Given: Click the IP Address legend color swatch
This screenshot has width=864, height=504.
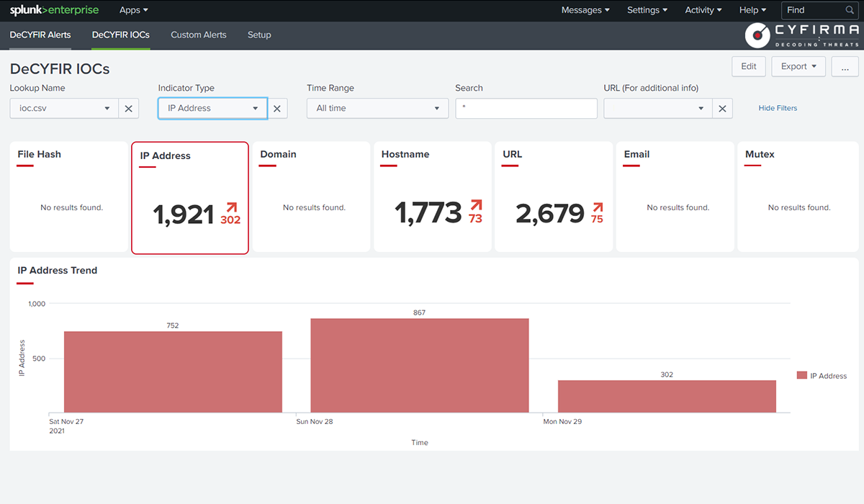Looking at the screenshot, I should point(802,375).
